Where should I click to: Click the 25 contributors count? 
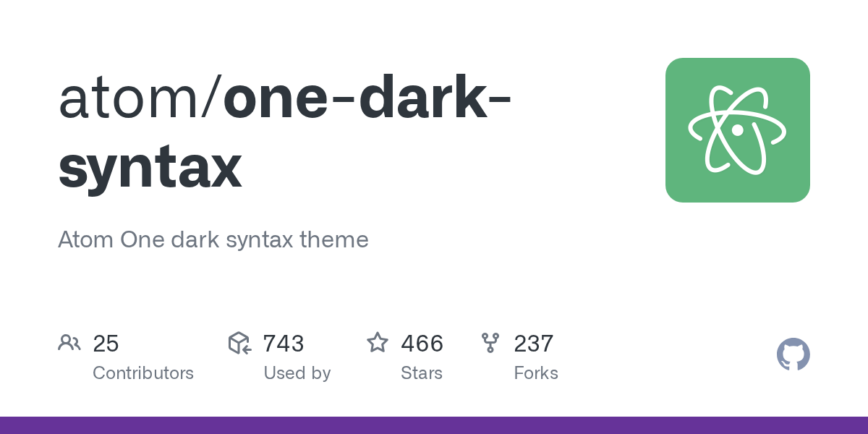(106, 344)
